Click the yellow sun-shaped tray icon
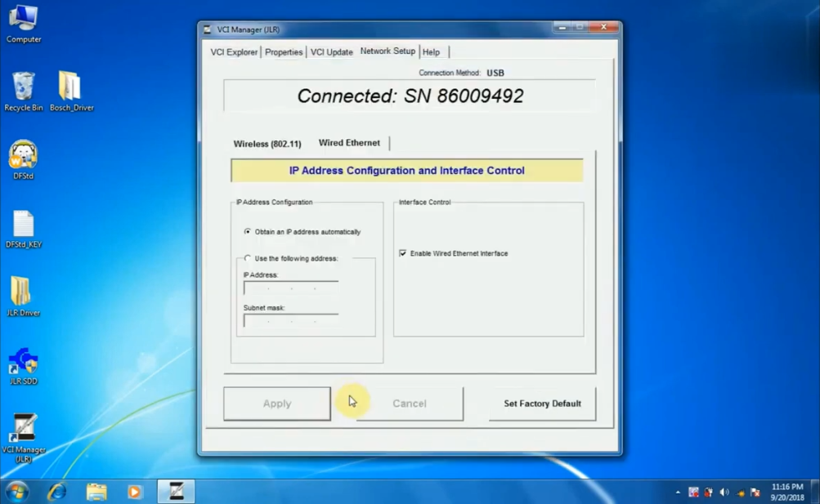 [x=740, y=492]
